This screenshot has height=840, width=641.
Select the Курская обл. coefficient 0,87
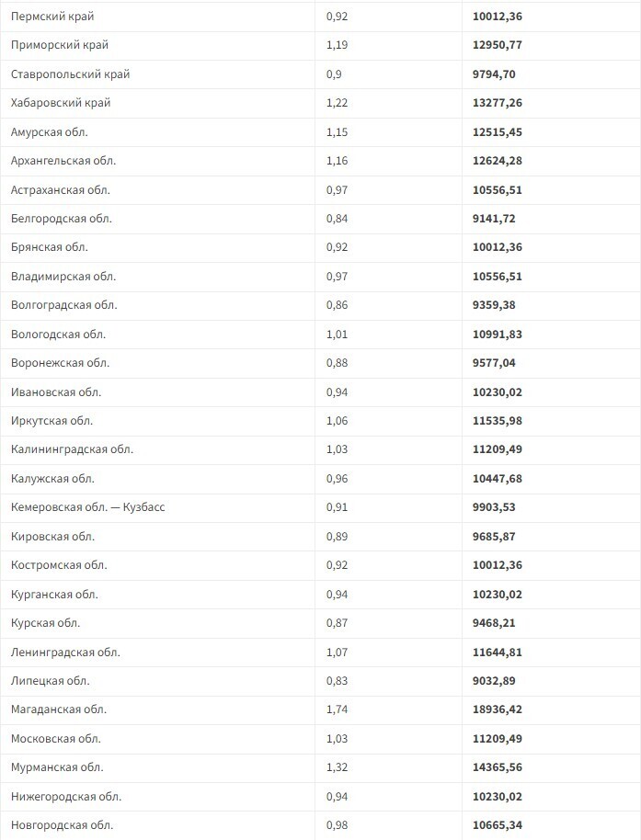point(338,623)
